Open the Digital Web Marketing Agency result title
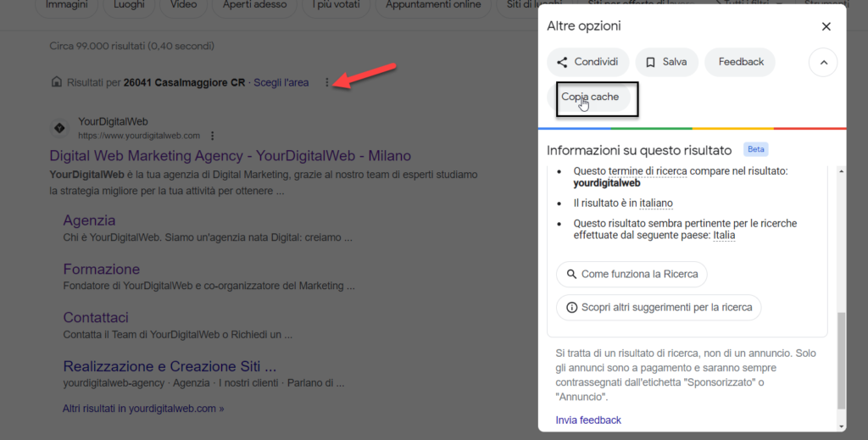This screenshot has width=868, height=440. click(x=231, y=155)
